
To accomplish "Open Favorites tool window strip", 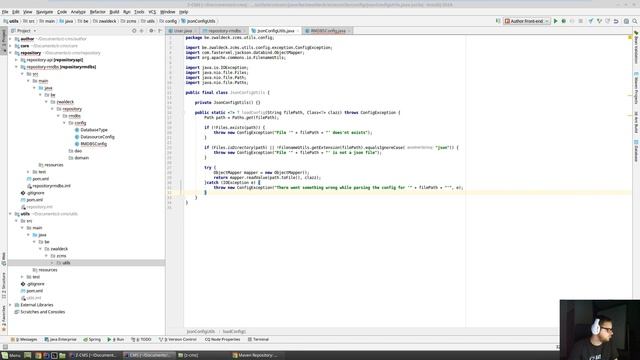I will [4, 319].
